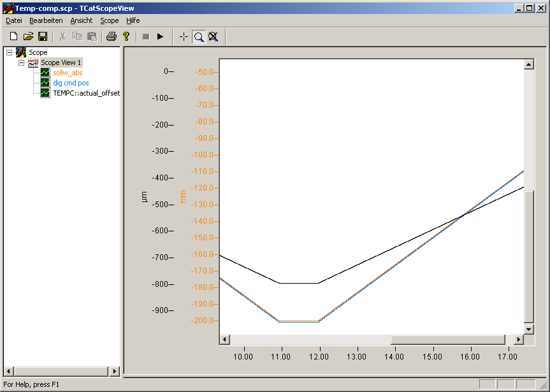Save the scope with the floppy icon

pos(43,36)
